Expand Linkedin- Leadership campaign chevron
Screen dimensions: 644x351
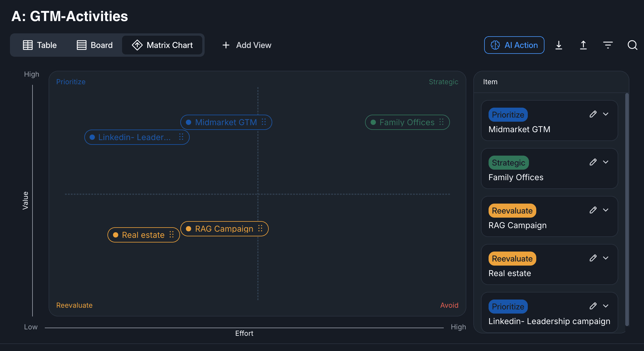coord(606,306)
